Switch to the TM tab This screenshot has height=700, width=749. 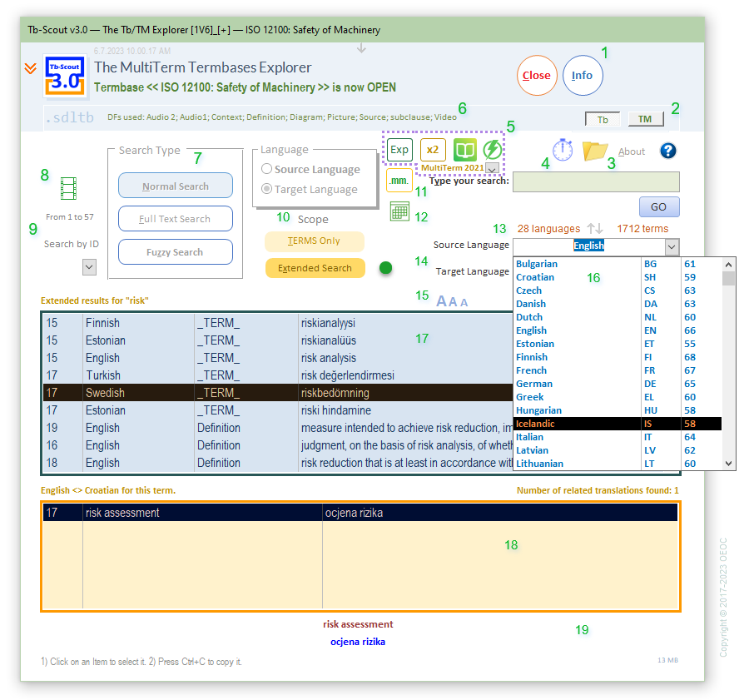(x=645, y=119)
